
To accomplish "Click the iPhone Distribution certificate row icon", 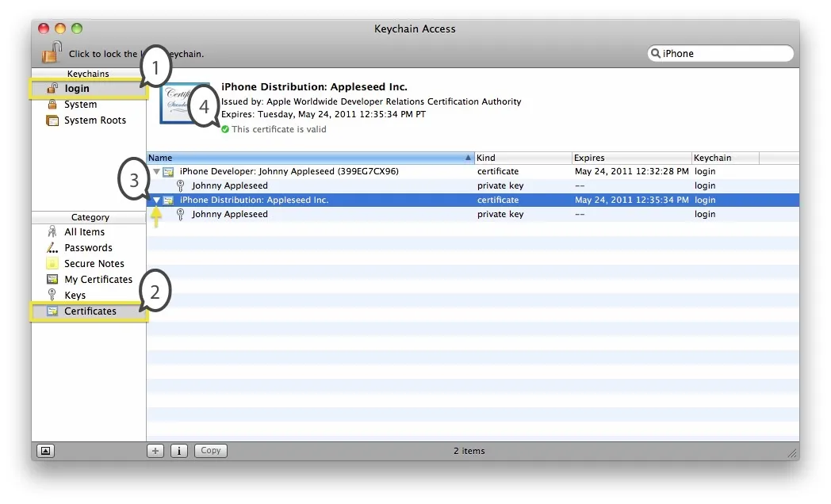I will (x=169, y=200).
